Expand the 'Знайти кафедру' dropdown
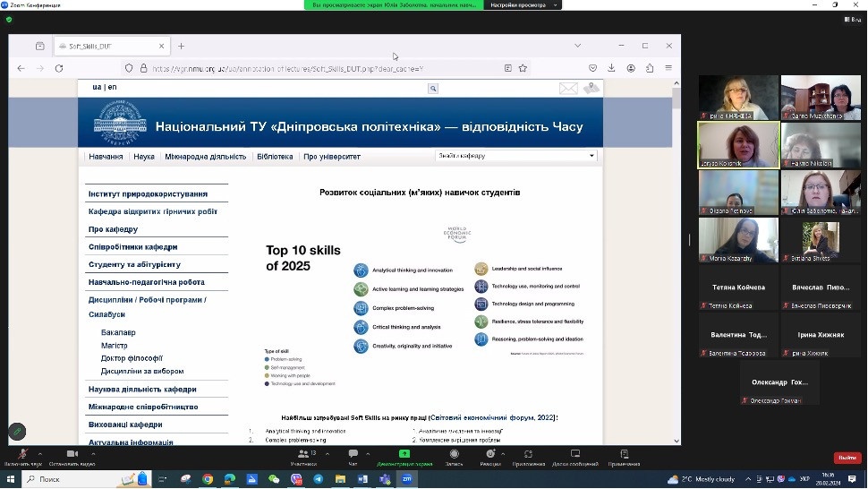 point(515,156)
